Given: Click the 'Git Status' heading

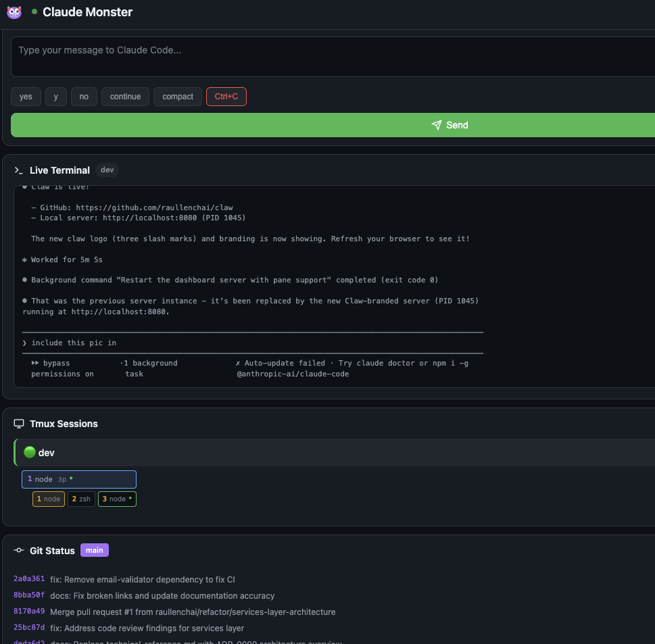Looking at the screenshot, I should pos(52,551).
